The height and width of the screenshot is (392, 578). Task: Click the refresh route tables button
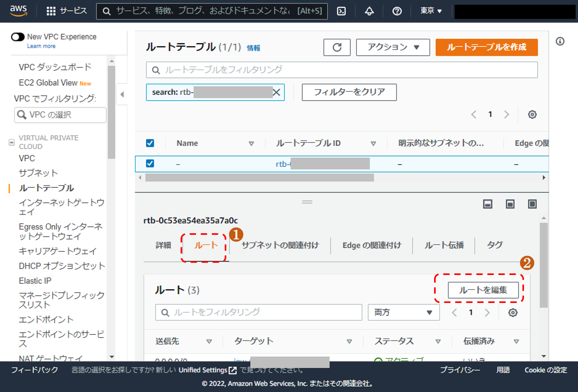[x=337, y=47]
